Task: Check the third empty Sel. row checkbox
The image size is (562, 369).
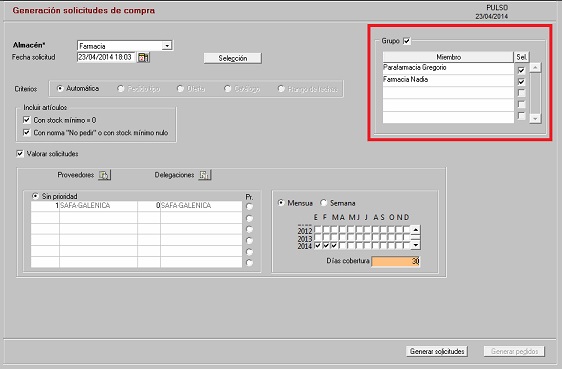Action: pos(521,116)
